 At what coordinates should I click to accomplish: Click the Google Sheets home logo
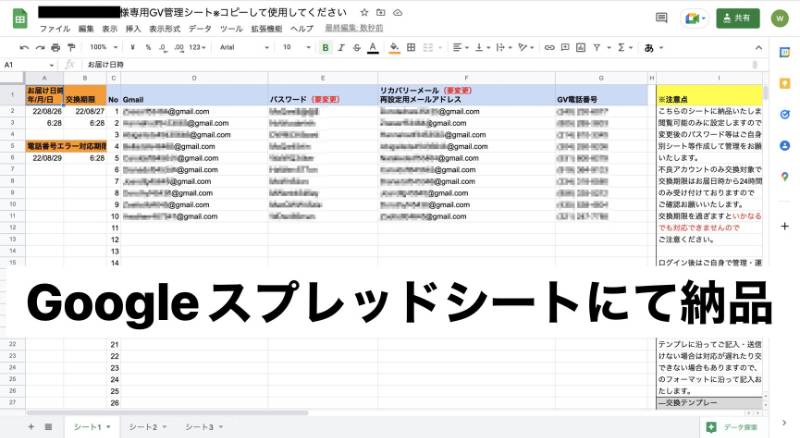point(19,19)
